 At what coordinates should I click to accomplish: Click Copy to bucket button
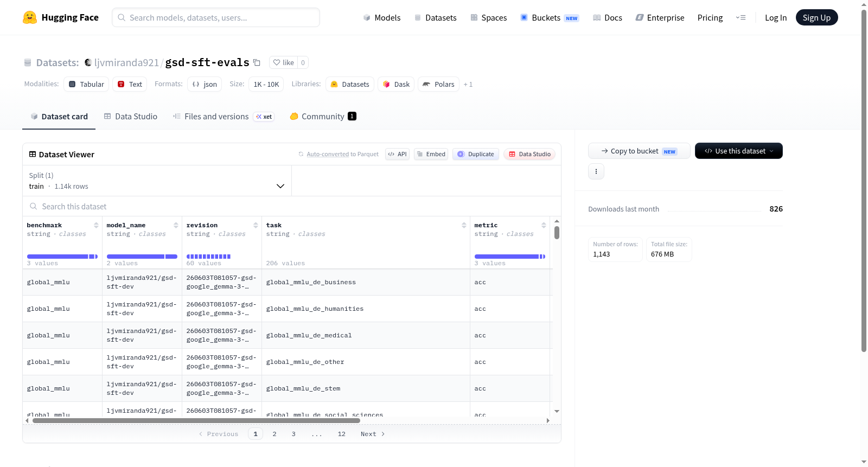639,151
